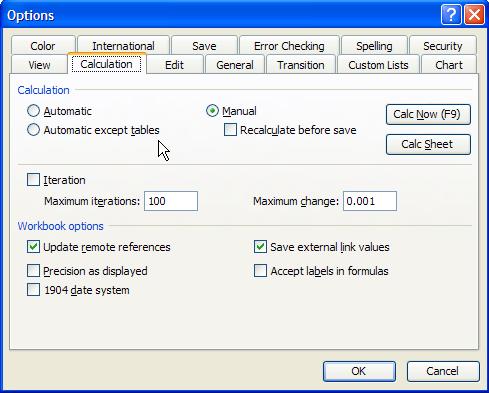
Task: Choose Automatic except tables option
Action: (33, 130)
